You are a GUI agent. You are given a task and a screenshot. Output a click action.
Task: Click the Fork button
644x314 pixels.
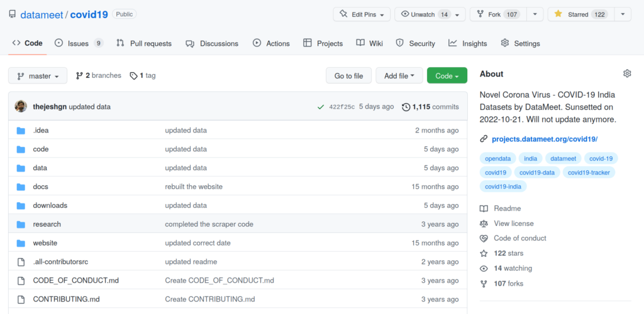click(498, 14)
